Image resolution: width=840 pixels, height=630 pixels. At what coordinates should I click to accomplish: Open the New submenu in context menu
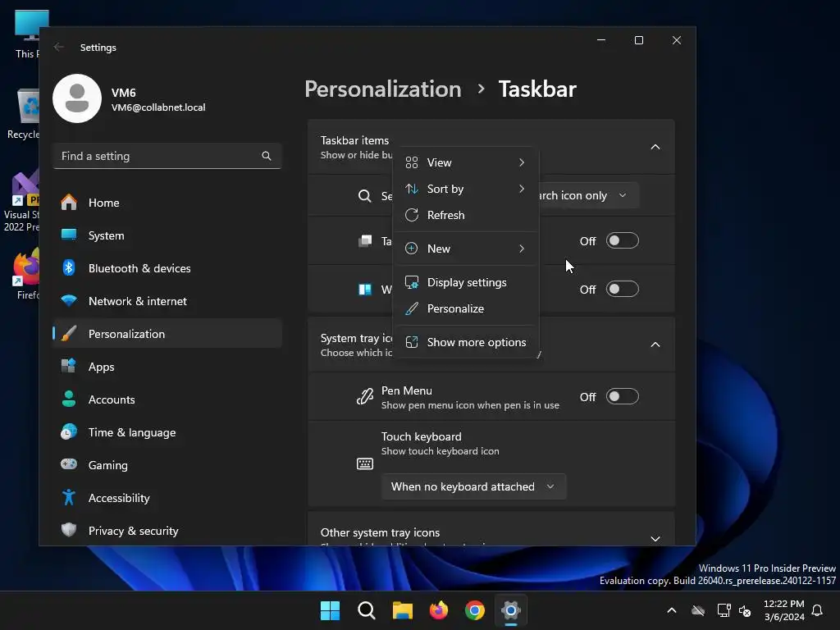tap(465, 249)
